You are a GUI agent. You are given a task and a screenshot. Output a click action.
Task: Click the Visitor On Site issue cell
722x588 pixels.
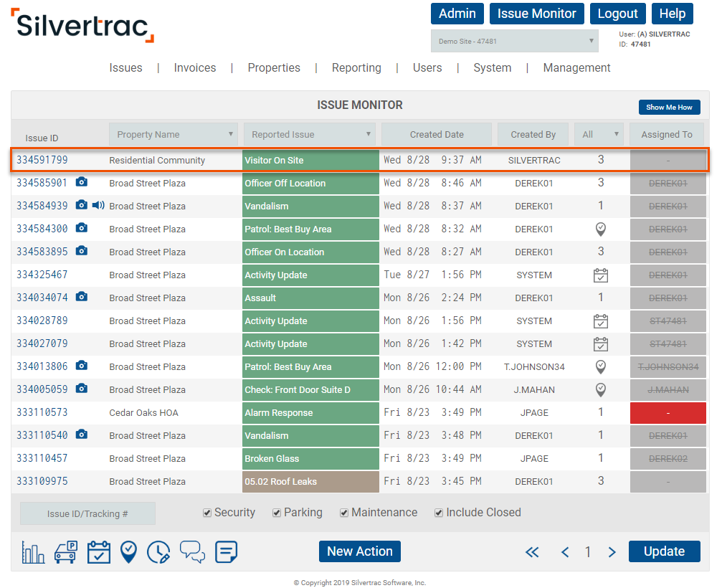[x=310, y=160]
